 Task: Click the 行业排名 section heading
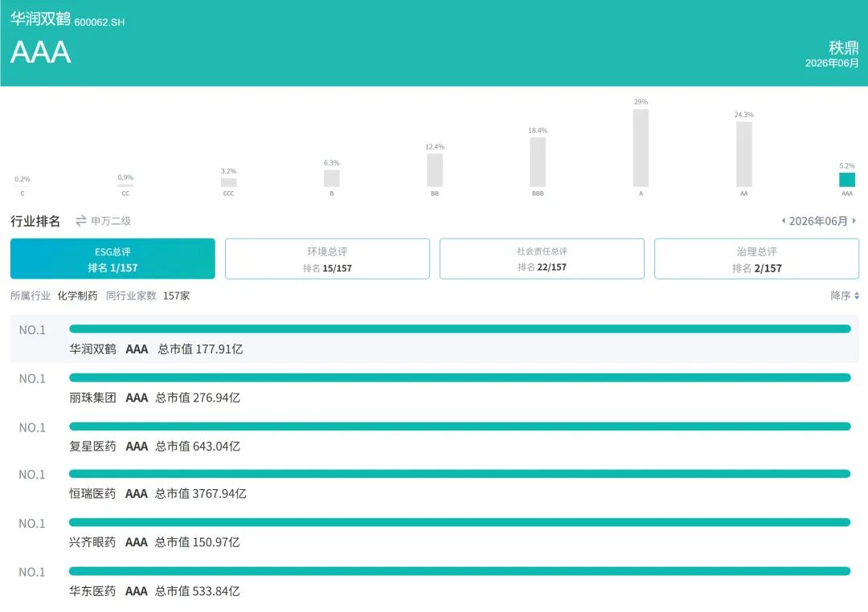[35, 222]
